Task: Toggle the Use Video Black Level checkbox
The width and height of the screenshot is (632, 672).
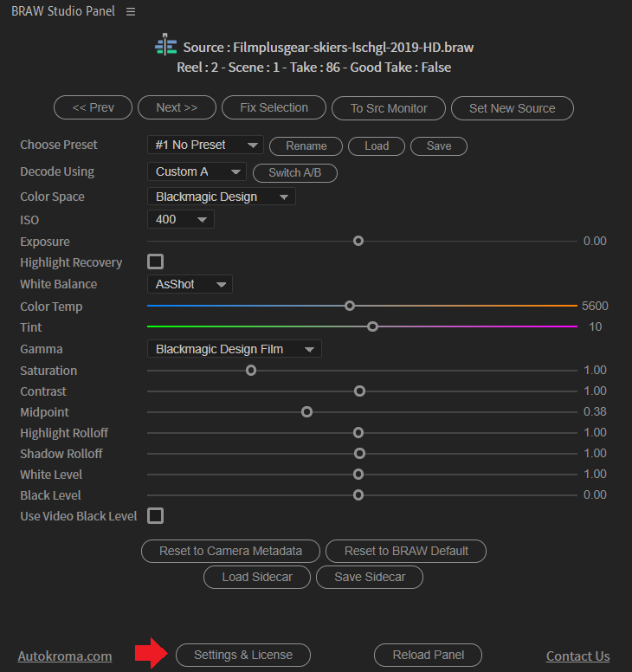Action: 156,516
